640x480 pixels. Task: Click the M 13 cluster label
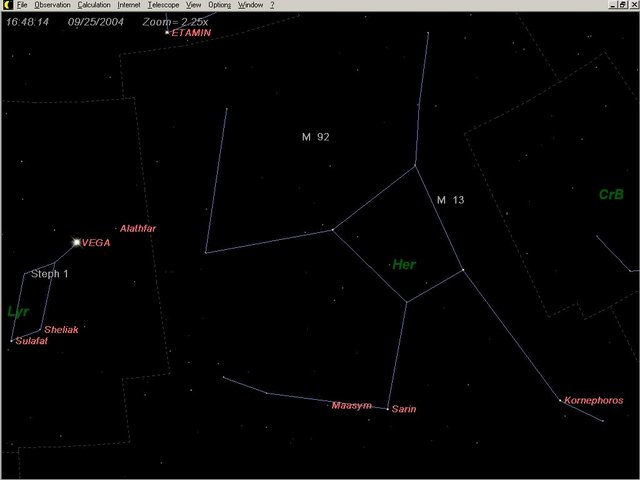450,200
